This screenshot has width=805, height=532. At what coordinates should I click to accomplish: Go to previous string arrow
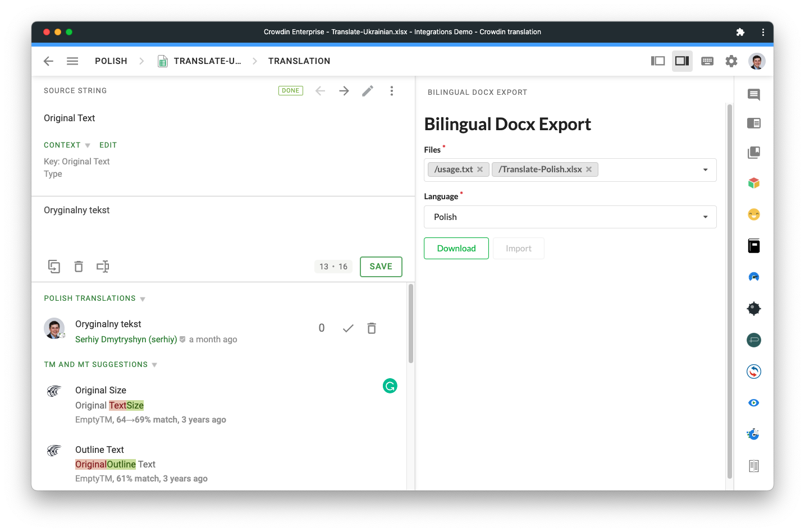[x=320, y=91]
